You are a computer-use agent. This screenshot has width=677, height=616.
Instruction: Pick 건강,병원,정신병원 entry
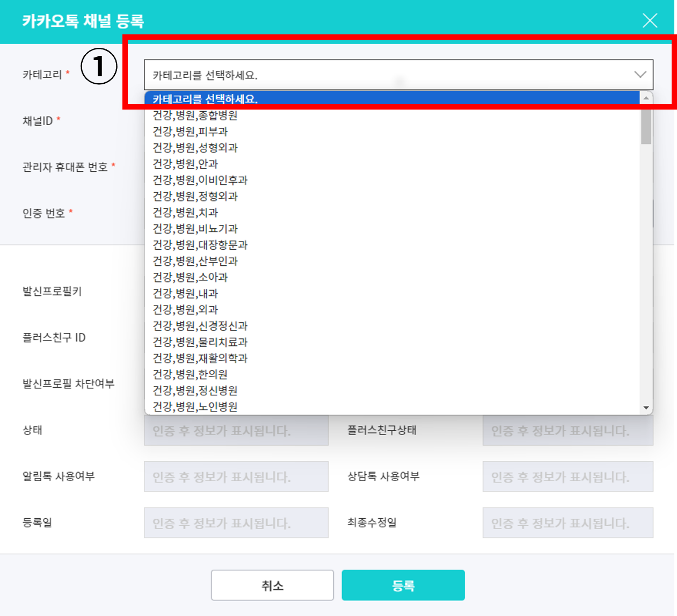pos(392,390)
